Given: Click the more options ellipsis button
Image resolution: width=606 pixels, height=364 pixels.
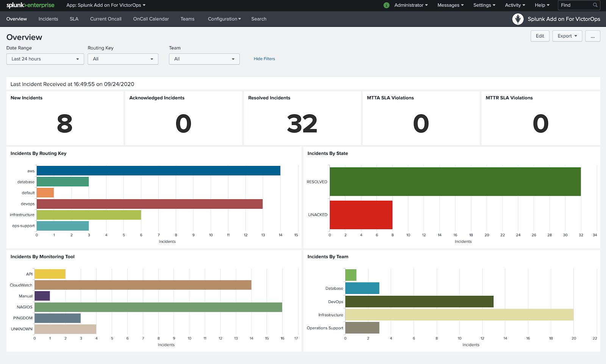Looking at the screenshot, I should [x=592, y=36].
